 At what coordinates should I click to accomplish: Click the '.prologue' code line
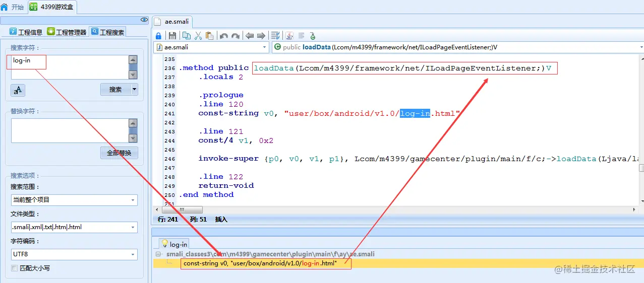221,95
